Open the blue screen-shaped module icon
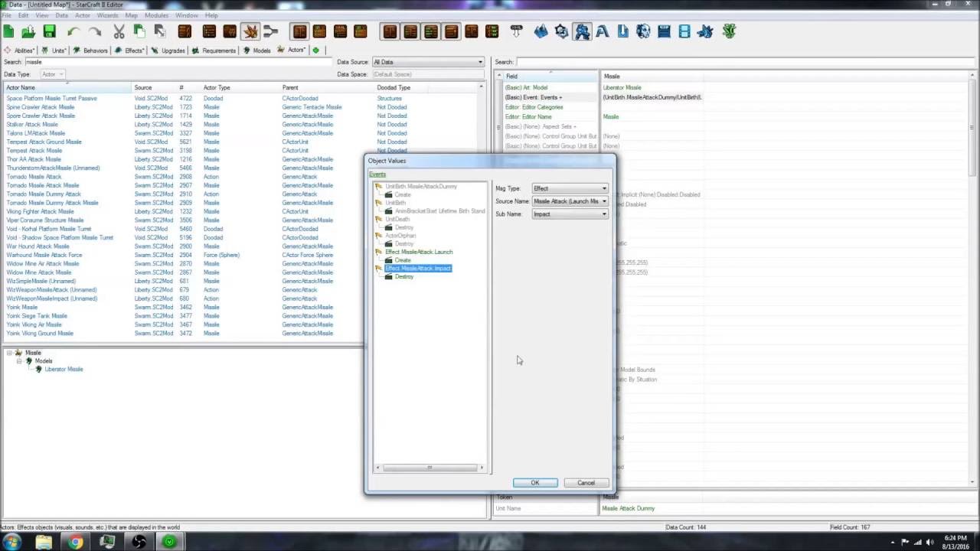The height and width of the screenshot is (551, 980). pos(664,31)
